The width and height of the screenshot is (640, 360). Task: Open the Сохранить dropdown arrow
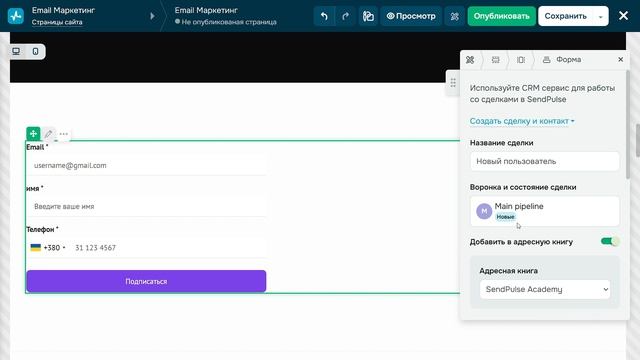pos(600,17)
